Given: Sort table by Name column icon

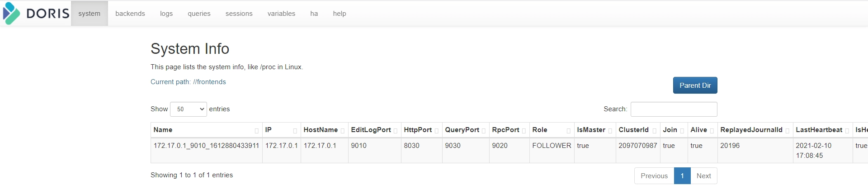Looking at the screenshot, I should (256, 131).
